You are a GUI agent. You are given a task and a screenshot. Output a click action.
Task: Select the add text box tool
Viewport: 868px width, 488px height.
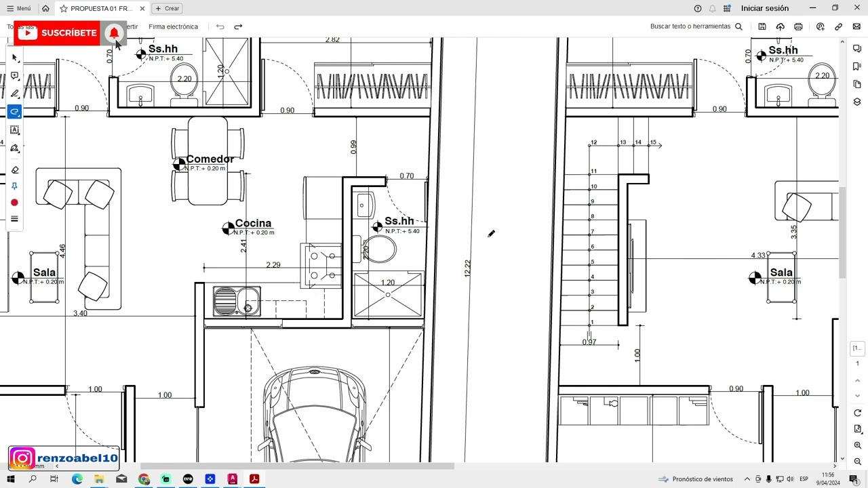point(14,130)
